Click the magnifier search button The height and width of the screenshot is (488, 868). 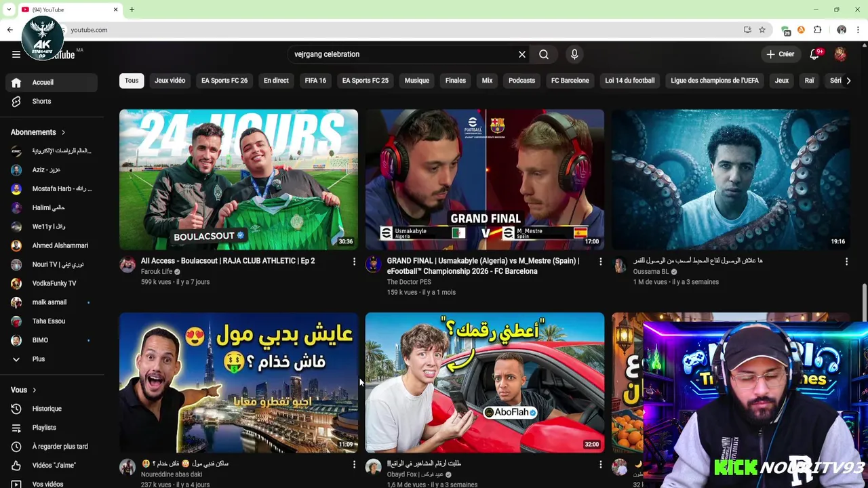(544, 54)
